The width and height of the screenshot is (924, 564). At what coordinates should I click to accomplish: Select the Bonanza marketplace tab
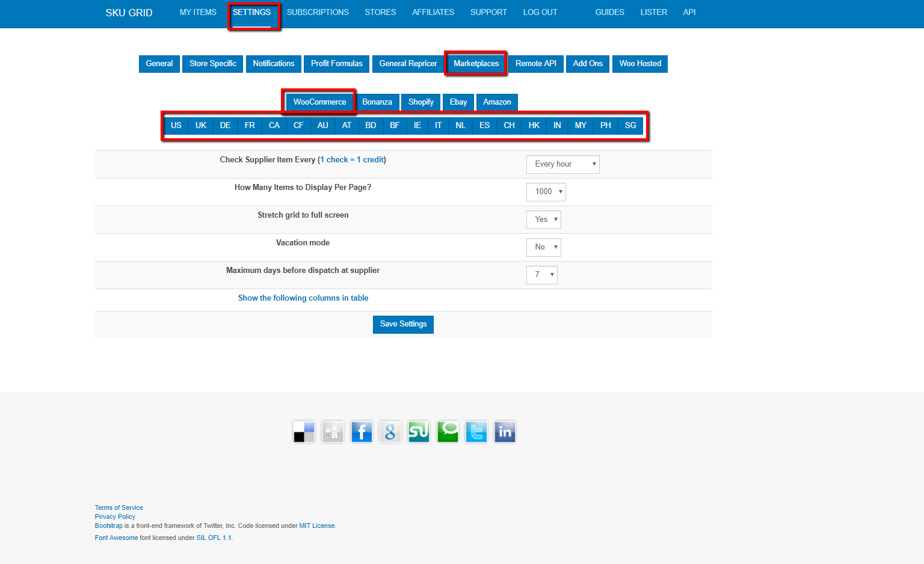377,102
